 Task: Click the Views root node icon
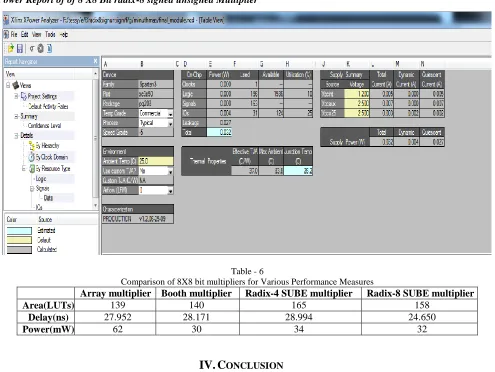[x=15, y=85]
